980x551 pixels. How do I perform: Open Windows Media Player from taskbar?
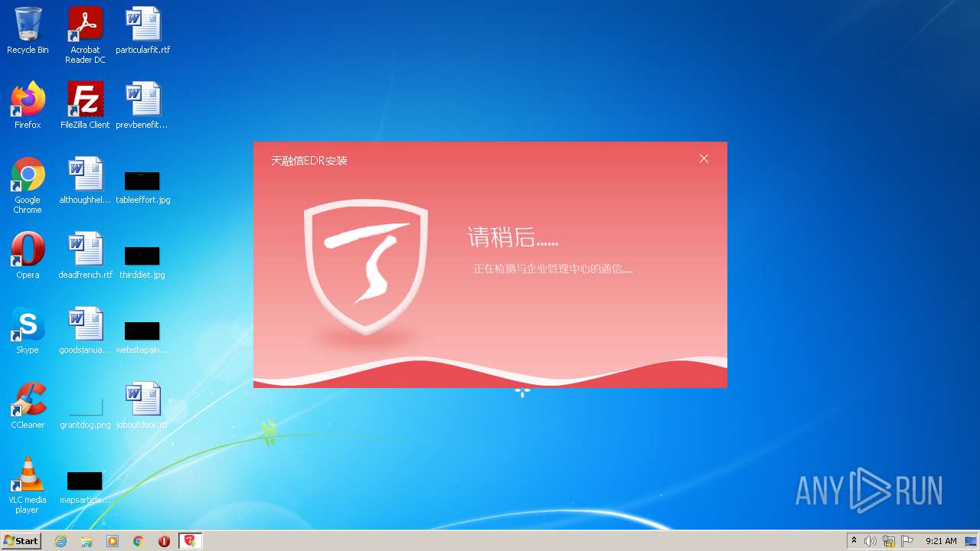click(113, 541)
